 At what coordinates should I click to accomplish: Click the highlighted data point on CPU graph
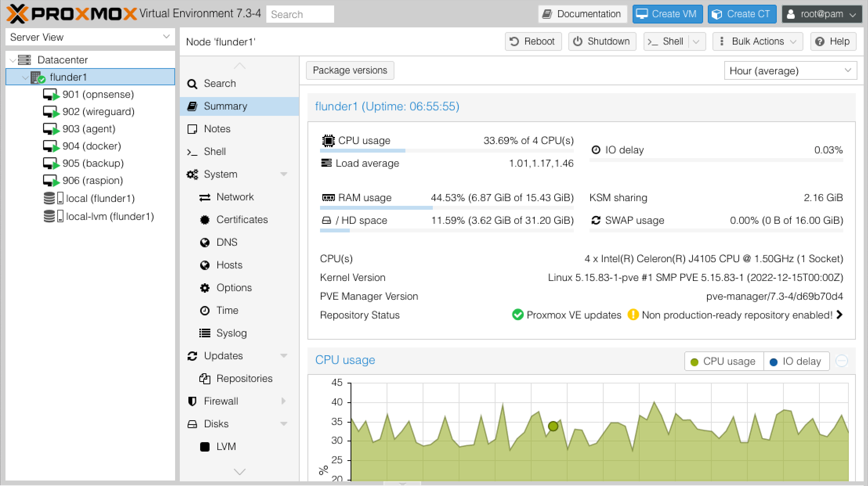tap(553, 426)
